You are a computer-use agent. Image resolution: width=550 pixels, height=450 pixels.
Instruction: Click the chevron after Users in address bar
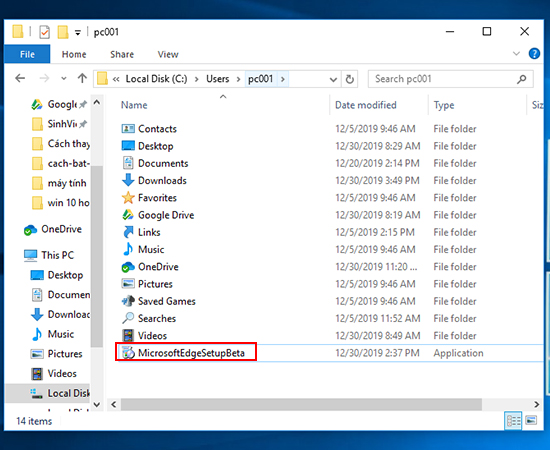tap(239, 79)
